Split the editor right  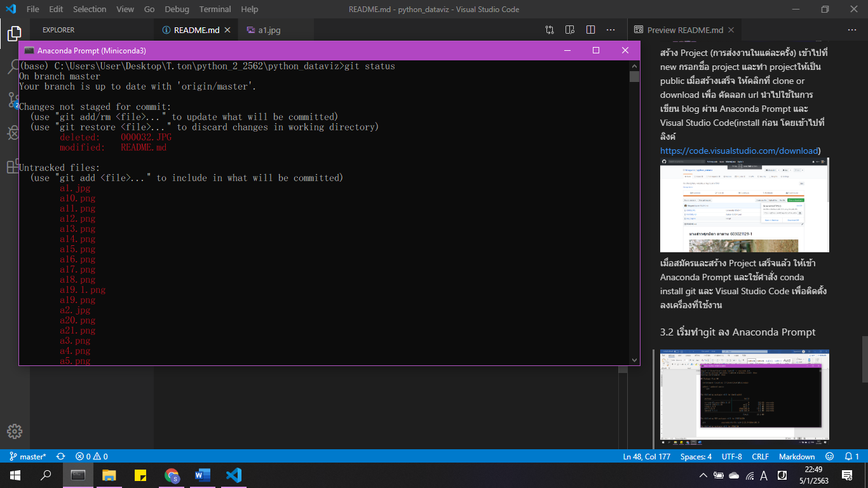point(590,30)
